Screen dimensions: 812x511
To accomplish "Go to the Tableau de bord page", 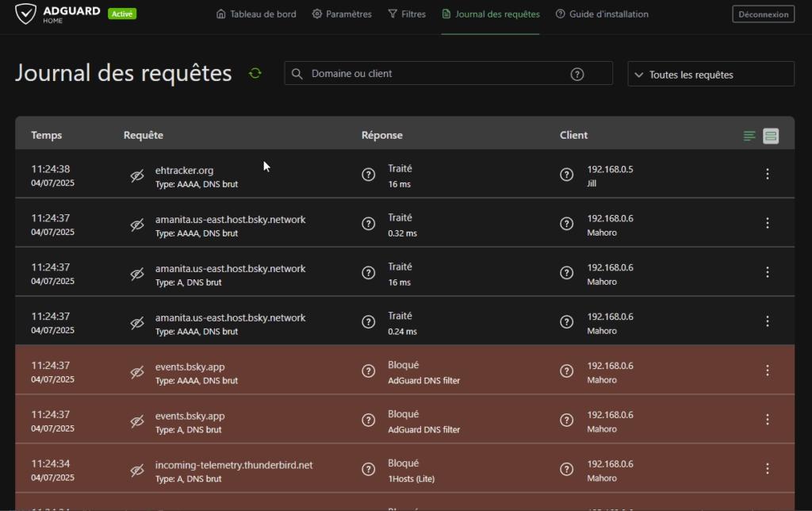I will tap(256, 14).
